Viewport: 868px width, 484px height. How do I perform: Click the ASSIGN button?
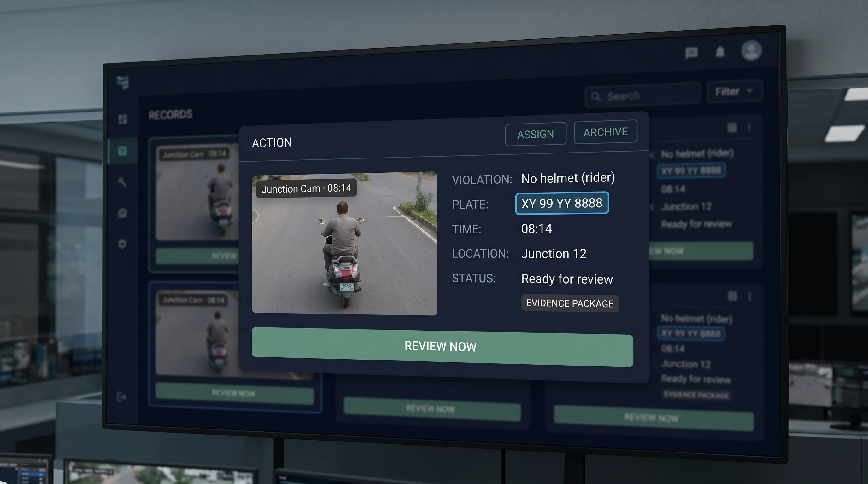tap(536, 134)
